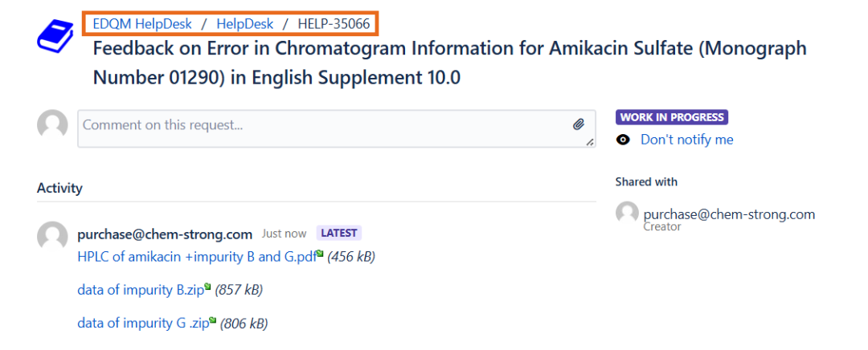The width and height of the screenshot is (868, 350).
Task: Click the paperclip attachment icon in comment box
Action: [579, 124]
